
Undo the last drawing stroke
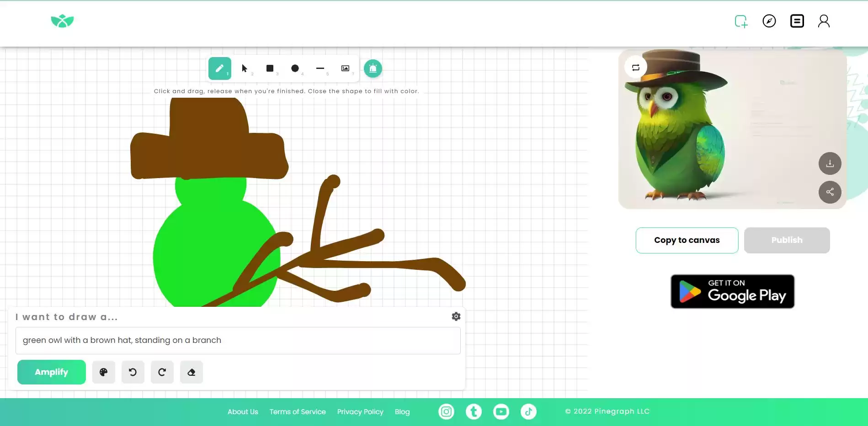[x=133, y=372]
